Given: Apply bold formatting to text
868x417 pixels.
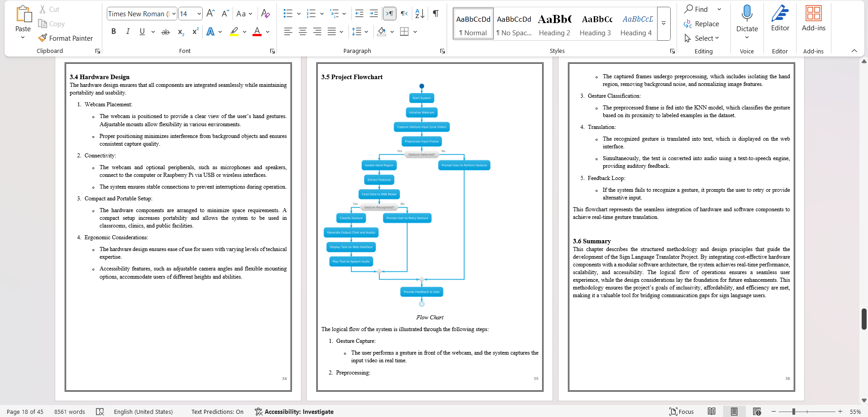Looking at the screenshot, I should tap(114, 31).
